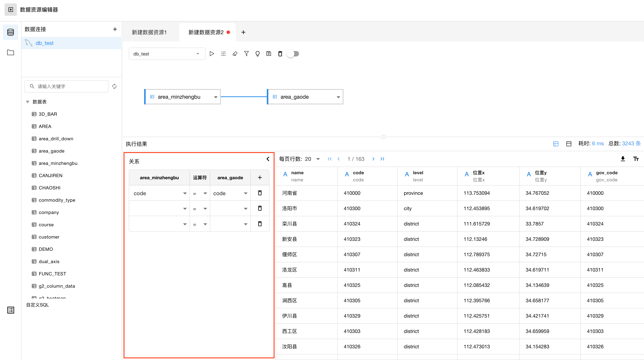
Task: Delete the code = code relation row
Action: click(x=260, y=193)
